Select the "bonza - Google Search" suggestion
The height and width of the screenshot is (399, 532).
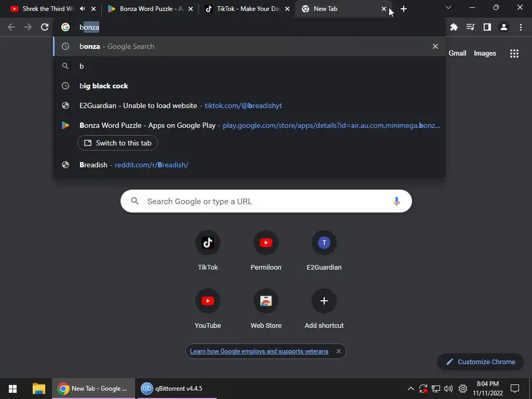click(249, 46)
